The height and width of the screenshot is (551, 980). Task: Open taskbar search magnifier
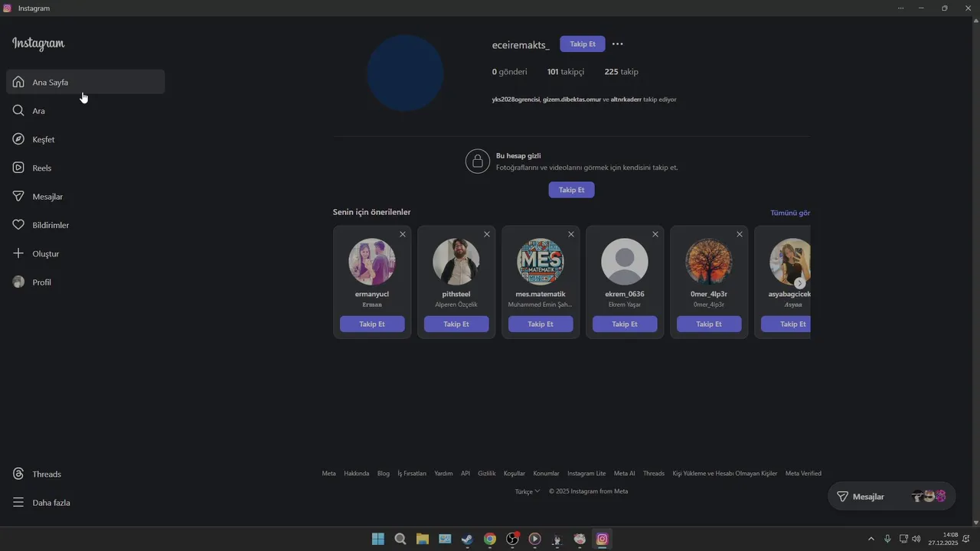pyautogui.click(x=400, y=539)
